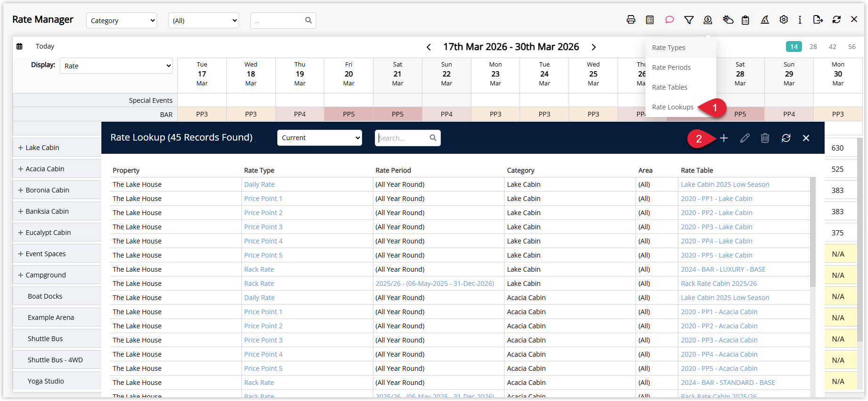Select Rate Tables menu item
Screen dimensions: 868x401
click(680, 87)
